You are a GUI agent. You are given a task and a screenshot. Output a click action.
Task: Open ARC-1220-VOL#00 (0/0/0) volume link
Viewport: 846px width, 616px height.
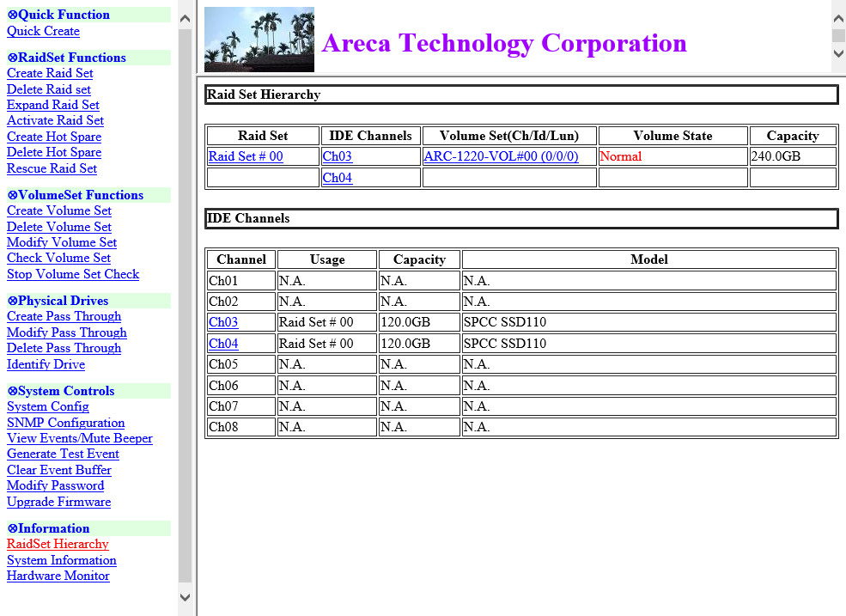coord(501,156)
